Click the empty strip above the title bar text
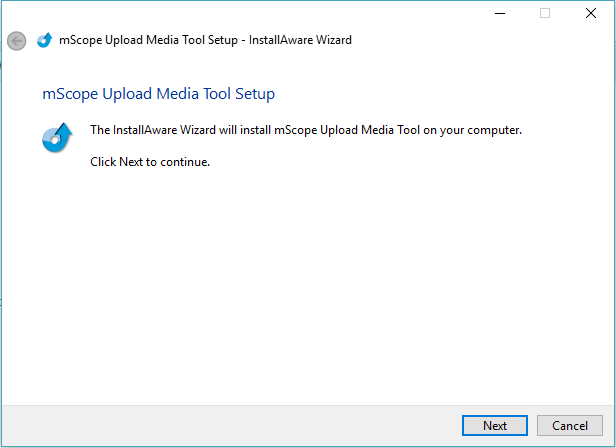616x448 pixels. point(250,13)
